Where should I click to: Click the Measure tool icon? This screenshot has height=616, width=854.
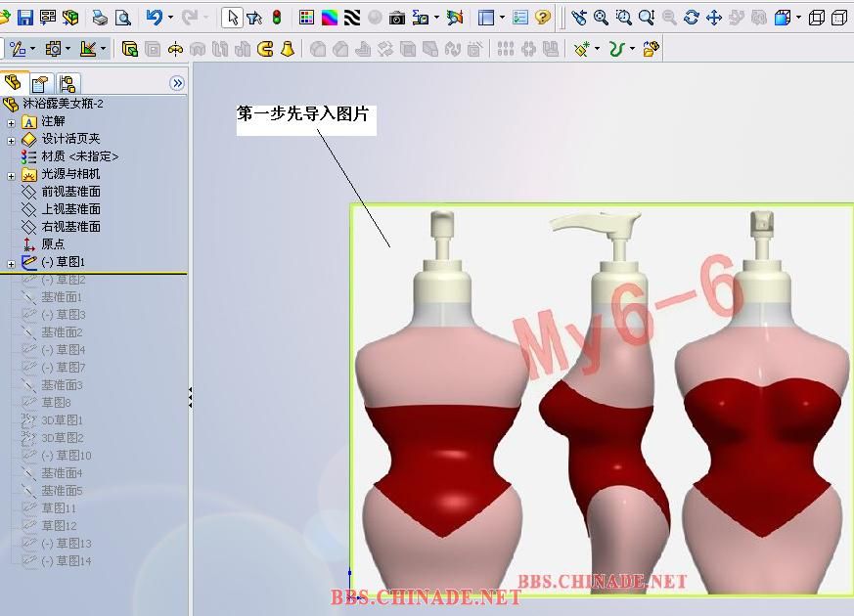coord(420,18)
